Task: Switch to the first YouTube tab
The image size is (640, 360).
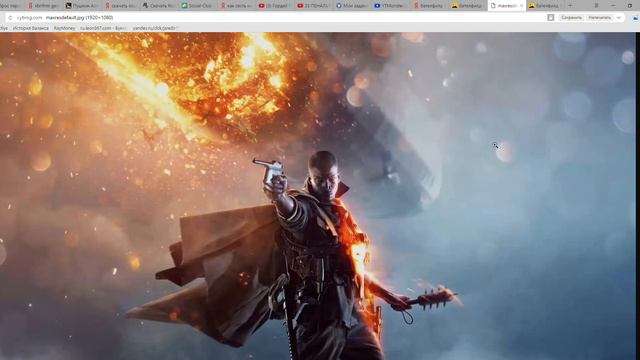Action: [273, 6]
